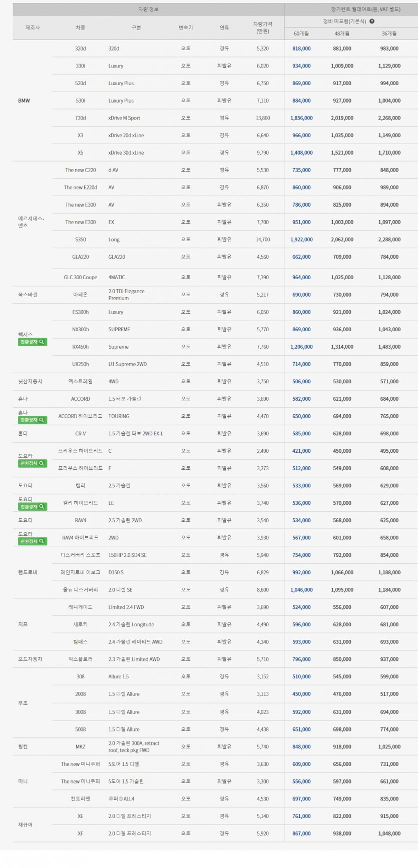
Task: Select the 메르세데스-벤츠 manufacturer cell
Action: (31, 222)
